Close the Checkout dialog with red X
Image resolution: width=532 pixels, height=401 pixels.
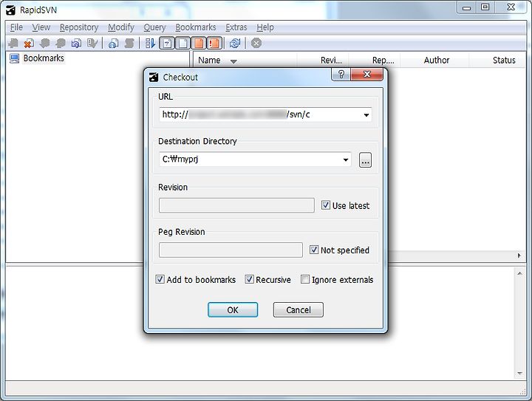coord(366,75)
